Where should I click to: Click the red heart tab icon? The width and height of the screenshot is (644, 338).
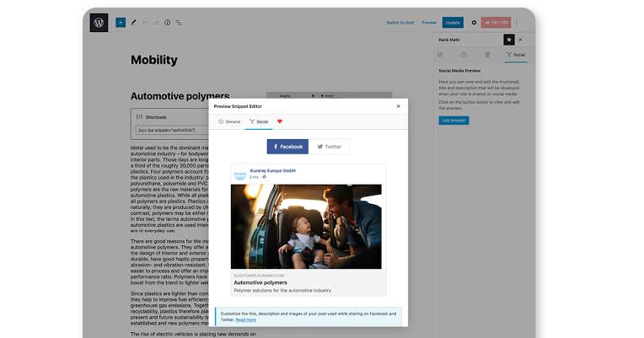(280, 121)
